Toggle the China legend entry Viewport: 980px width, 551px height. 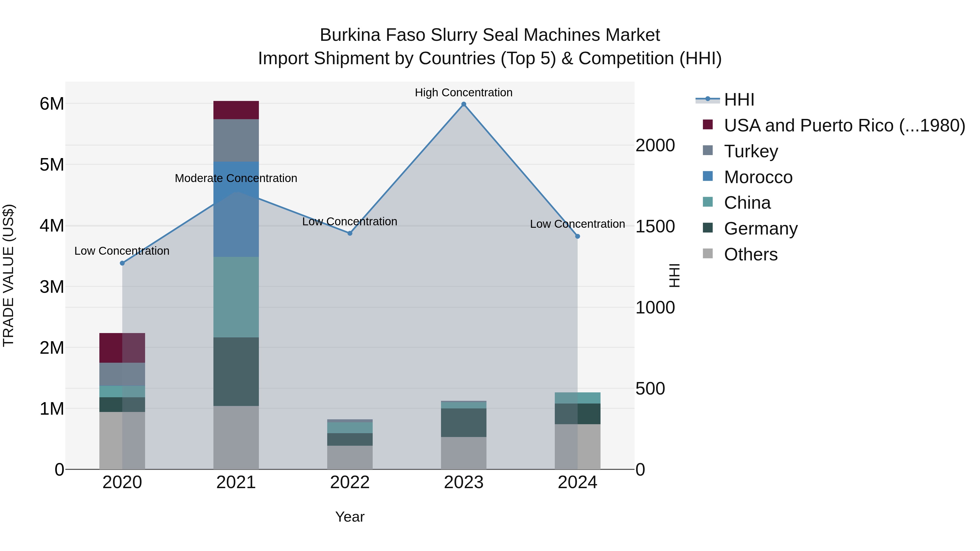pyautogui.click(x=737, y=203)
